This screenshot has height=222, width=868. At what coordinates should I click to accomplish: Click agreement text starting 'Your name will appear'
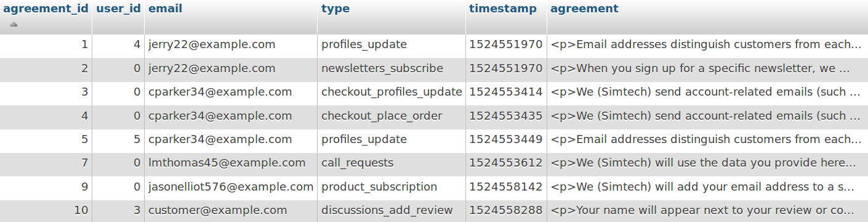click(x=707, y=210)
